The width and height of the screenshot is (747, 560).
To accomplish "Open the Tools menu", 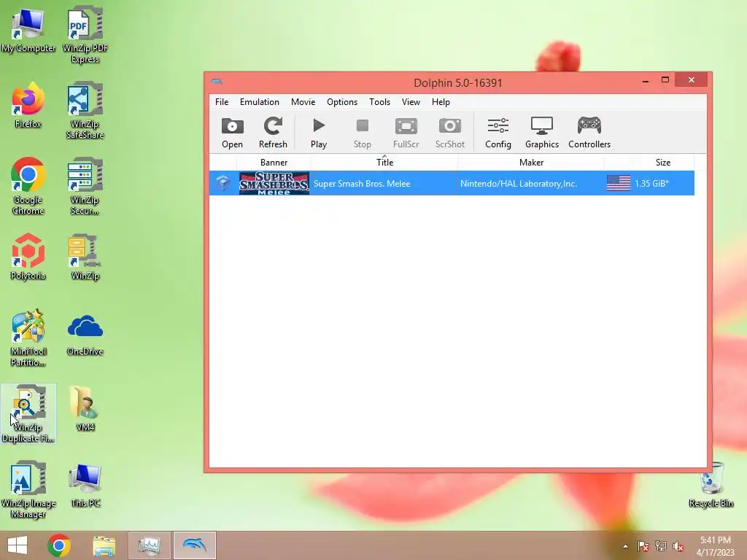I will tap(379, 102).
